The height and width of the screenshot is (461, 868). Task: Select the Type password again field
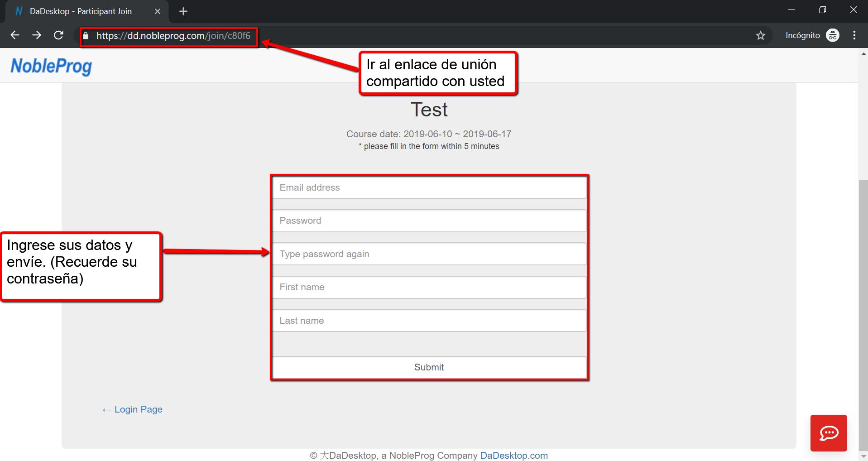[x=429, y=254]
